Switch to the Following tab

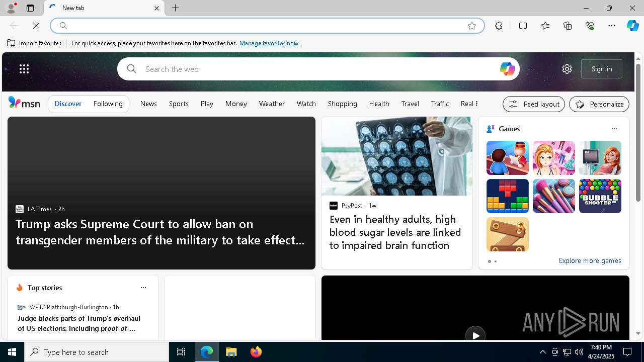[108, 104]
